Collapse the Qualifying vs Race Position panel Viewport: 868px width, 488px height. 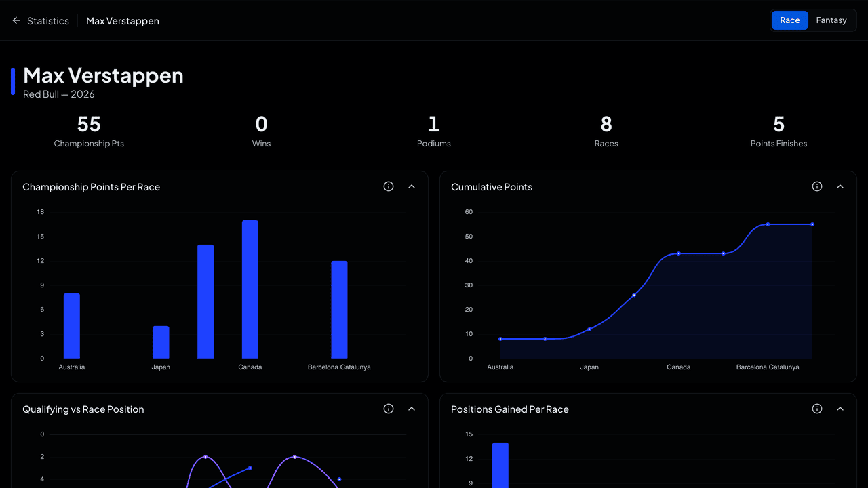pyautogui.click(x=412, y=409)
